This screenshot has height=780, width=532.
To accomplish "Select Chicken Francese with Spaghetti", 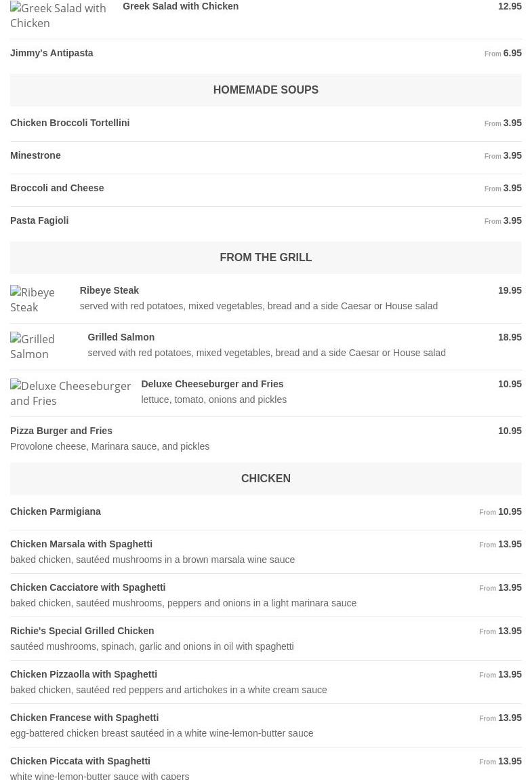I will pos(84,718).
